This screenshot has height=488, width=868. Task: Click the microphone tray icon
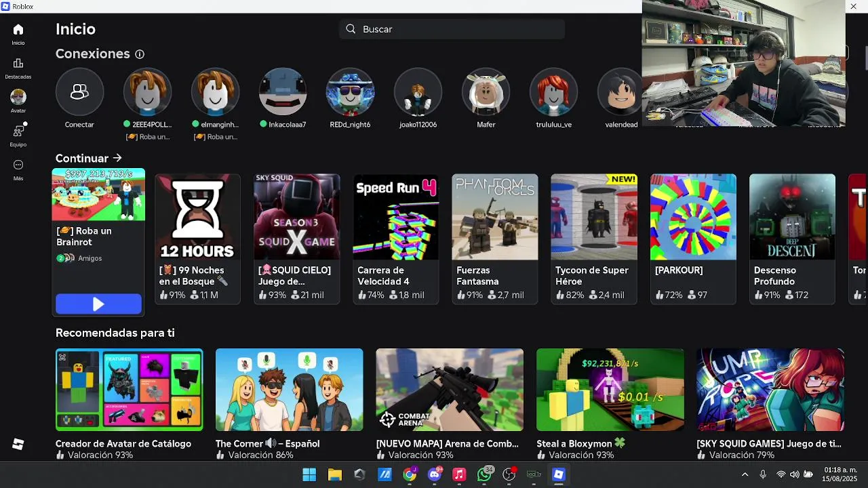pyautogui.click(x=763, y=474)
